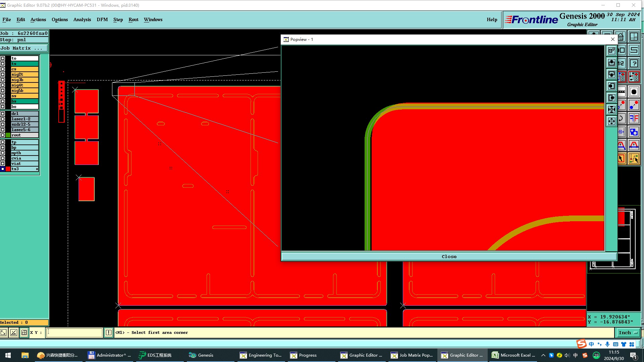Open the Analysis menu

click(x=82, y=19)
